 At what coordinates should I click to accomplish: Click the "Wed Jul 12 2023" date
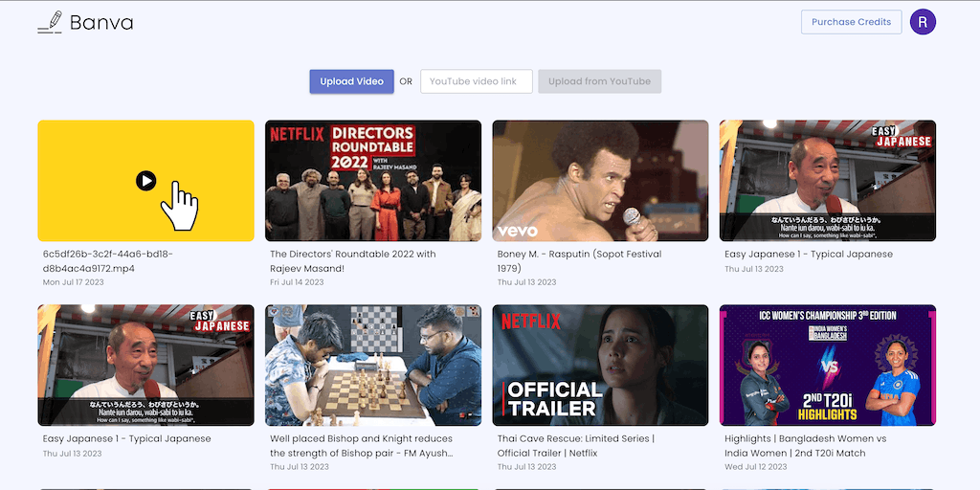[756, 467]
